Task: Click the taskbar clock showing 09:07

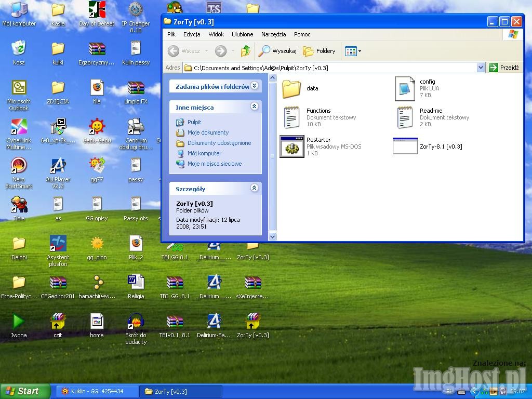Action: (517, 391)
